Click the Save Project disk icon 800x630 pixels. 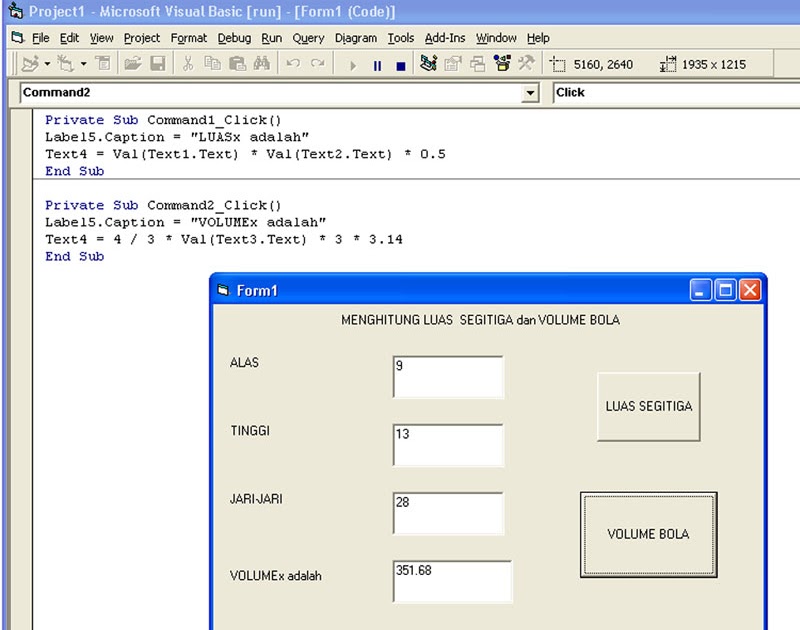coord(158,64)
